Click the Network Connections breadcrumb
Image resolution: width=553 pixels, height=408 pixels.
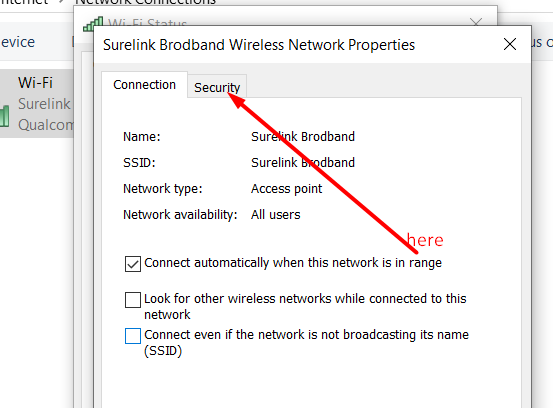click(145, 2)
